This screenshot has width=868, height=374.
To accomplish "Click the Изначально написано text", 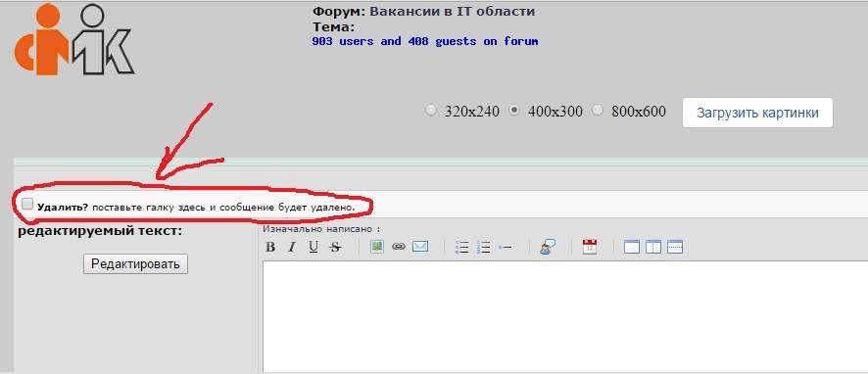I will click(x=321, y=228).
